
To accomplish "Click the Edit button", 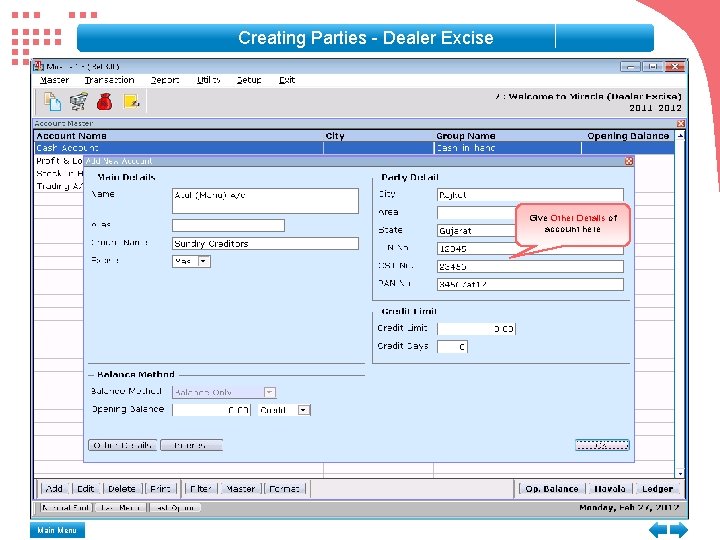I will [x=85, y=489].
